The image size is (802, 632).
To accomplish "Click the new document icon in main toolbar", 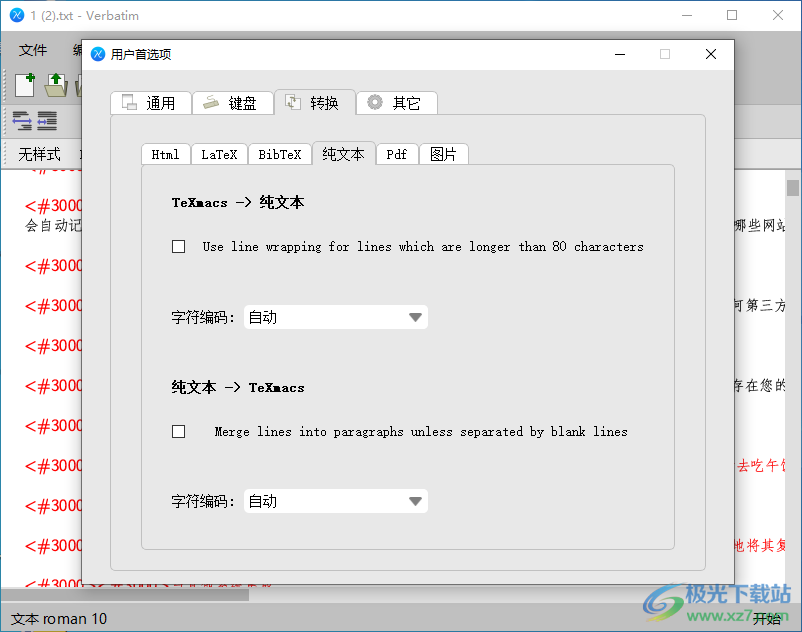I will 25,85.
